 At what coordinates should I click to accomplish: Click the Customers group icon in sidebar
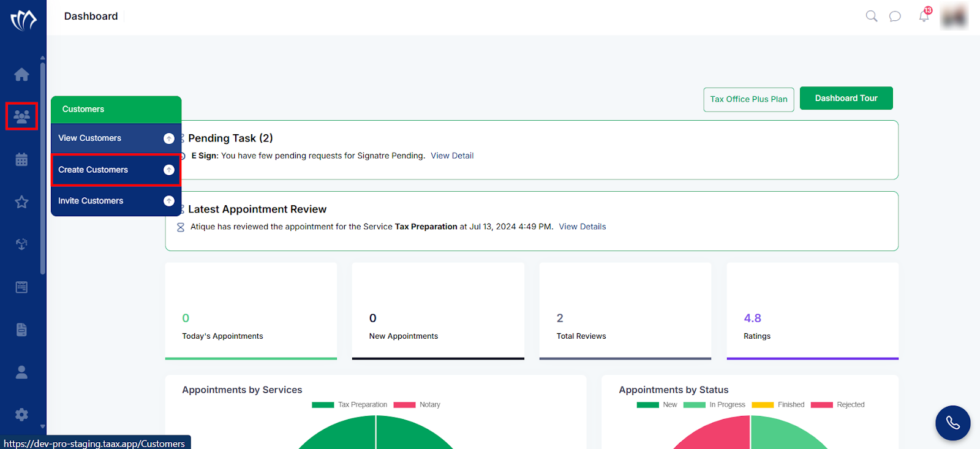[x=21, y=116]
